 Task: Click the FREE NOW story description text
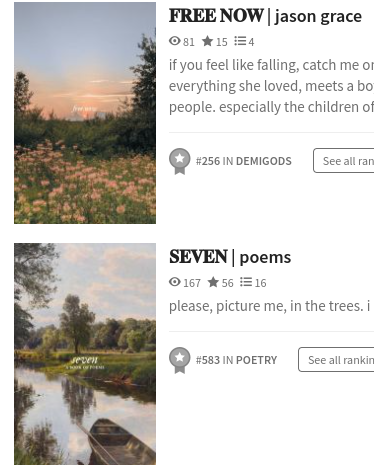(x=271, y=86)
